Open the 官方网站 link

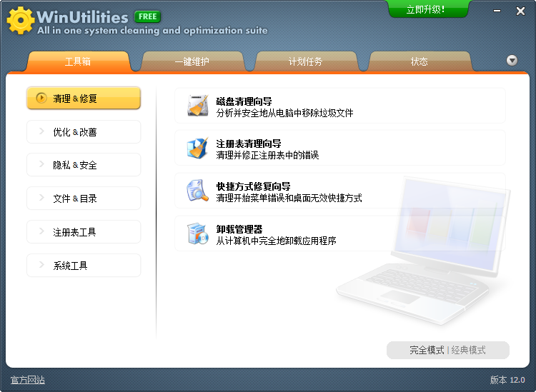(27, 380)
